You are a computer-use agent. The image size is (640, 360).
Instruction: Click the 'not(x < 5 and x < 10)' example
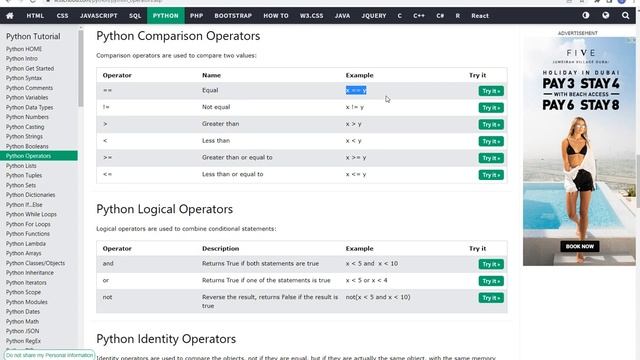(378, 297)
